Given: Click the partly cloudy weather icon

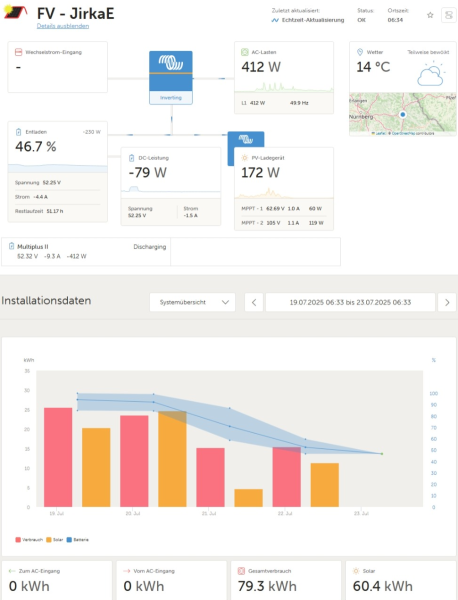Looking at the screenshot, I should pyautogui.click(x=431, y=74).
